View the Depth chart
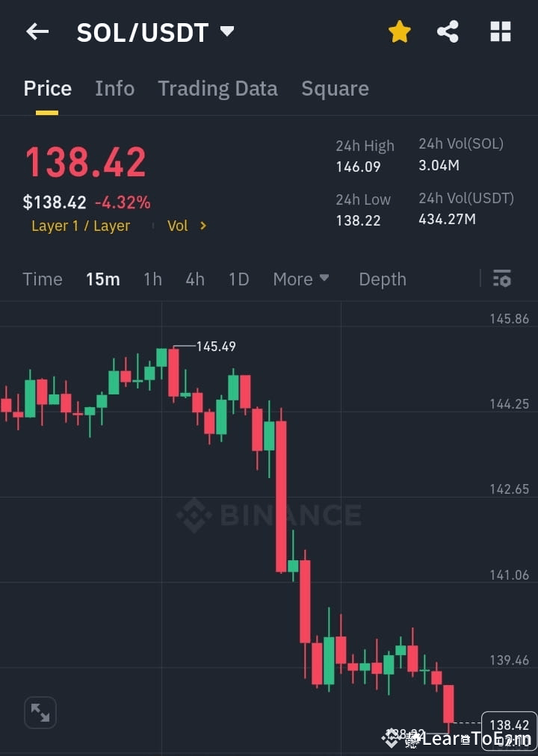This screenshot has width=538, height=756. (x=383, y=279)
